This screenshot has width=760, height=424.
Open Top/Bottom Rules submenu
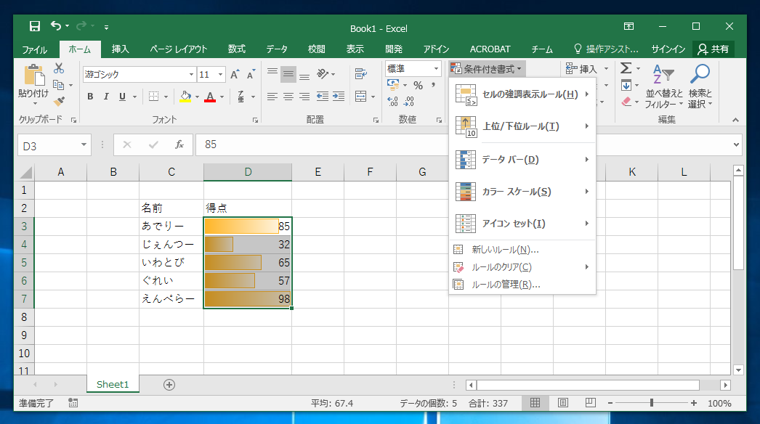pyautogui.click(x=522, y=126)
